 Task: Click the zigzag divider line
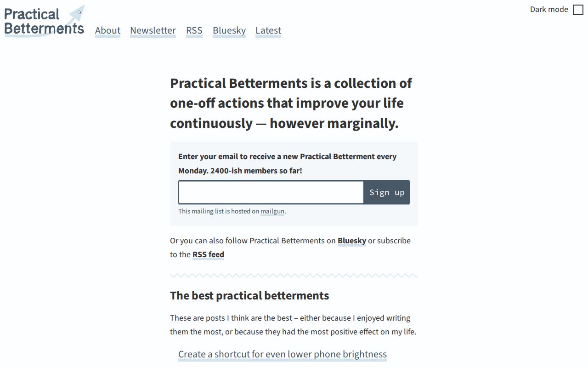point(294,275)
